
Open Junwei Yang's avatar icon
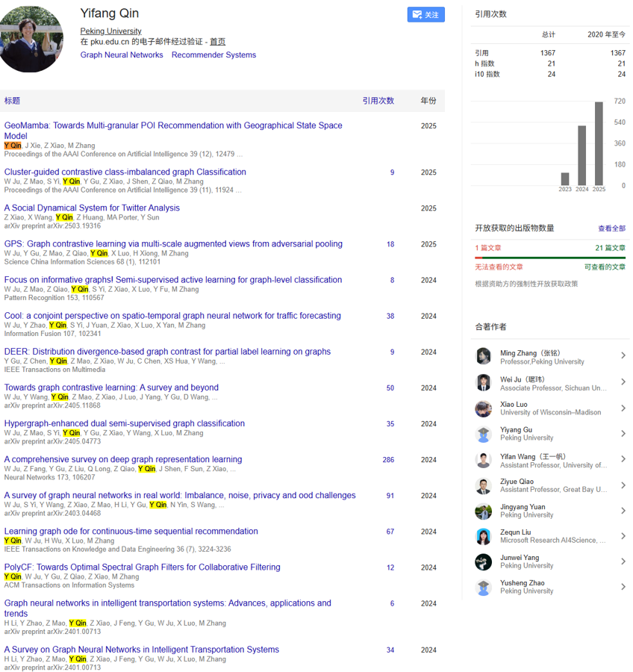484,561
